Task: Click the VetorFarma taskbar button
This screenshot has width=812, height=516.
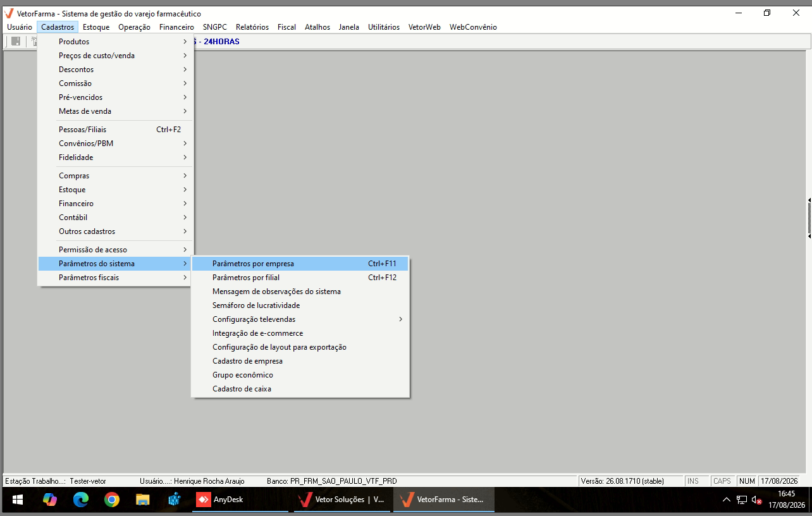Action: (x=444, y=500)
